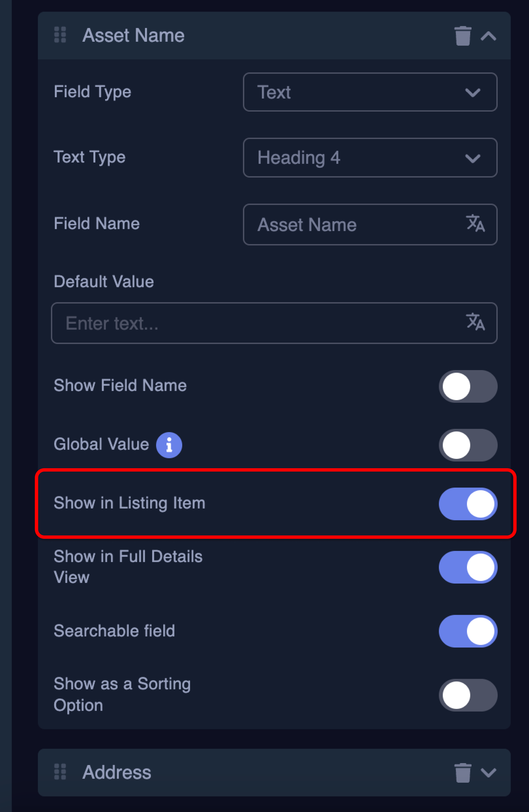
Task: Open the Text Type dropdown showing Heading 4
Action: 370,158
